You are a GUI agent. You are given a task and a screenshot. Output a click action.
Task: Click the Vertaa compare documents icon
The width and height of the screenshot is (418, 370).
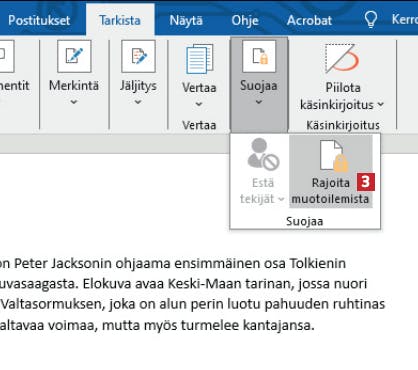(199, 59)
